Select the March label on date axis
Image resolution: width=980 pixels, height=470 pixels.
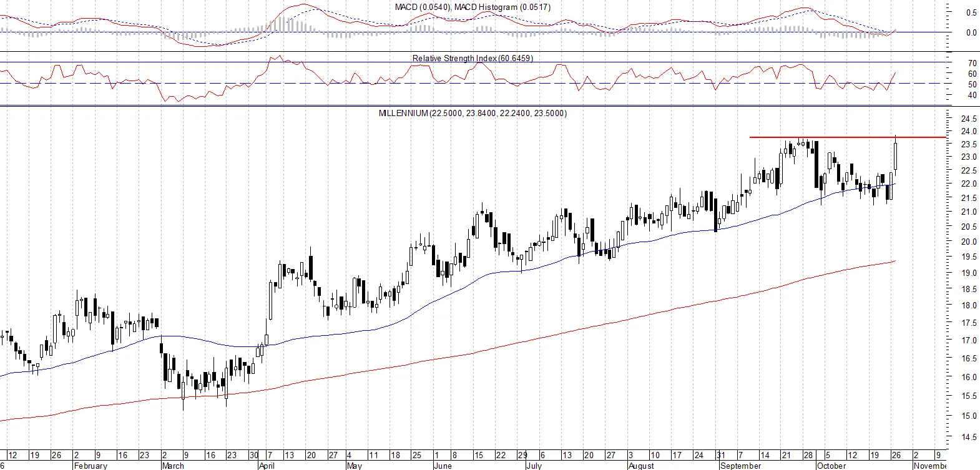tap(173, 466)
